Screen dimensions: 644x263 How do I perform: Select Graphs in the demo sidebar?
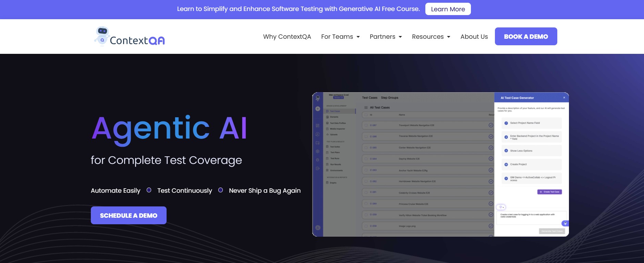[x=331, y=182]
